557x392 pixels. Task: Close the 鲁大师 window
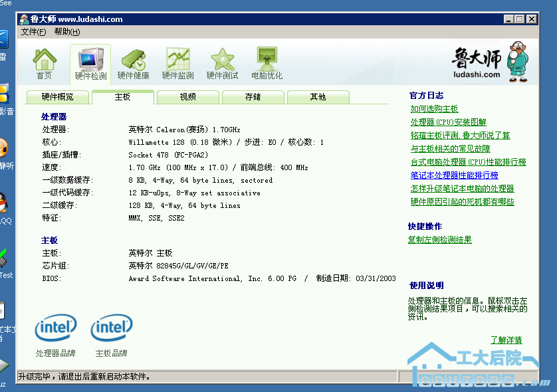532,19
